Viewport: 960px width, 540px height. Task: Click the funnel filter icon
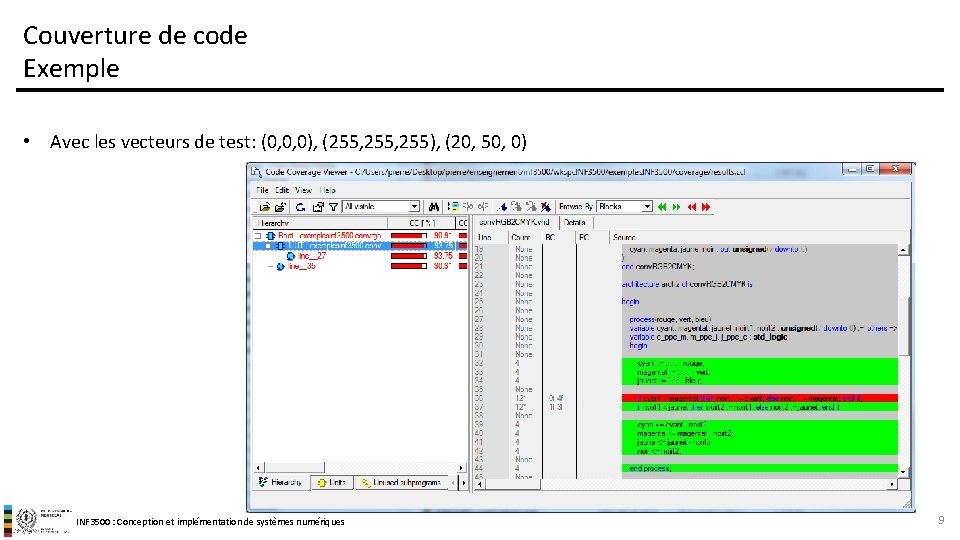[333, 207]
